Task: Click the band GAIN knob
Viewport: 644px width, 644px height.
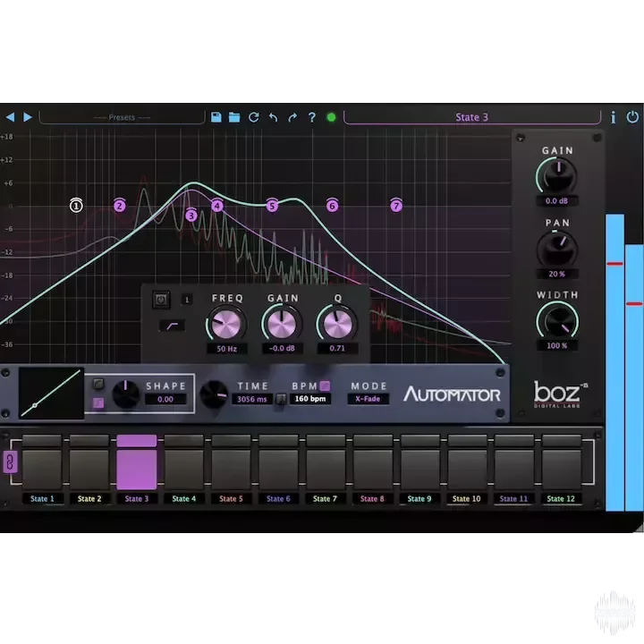Action: pos(282,324)
